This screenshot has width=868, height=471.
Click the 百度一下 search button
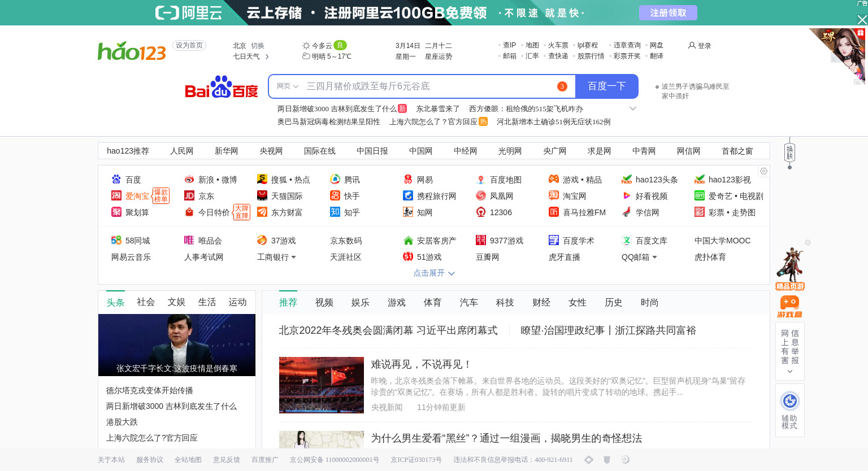coord(607,86)
